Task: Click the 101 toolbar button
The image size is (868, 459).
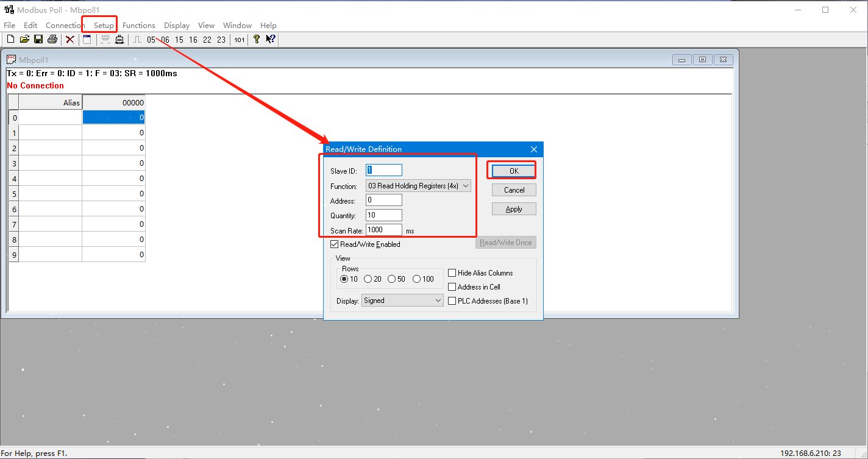Action: tap(240, 40)
